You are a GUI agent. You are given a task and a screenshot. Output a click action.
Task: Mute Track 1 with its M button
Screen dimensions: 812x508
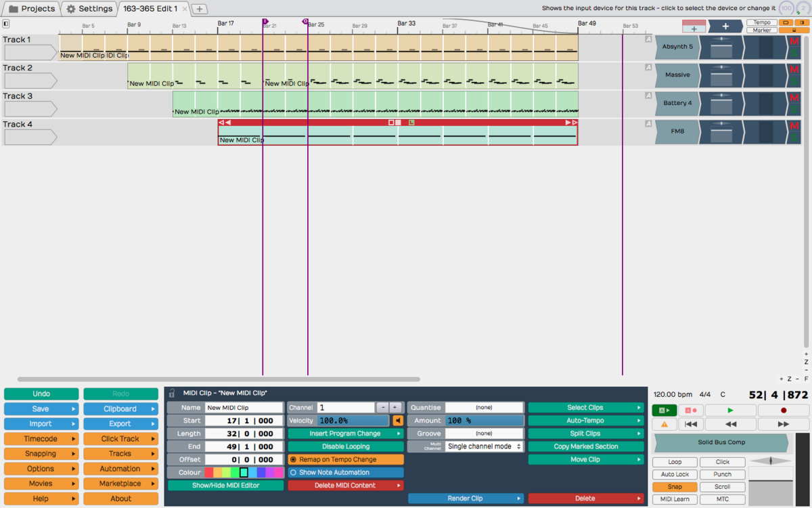[794, 42]
